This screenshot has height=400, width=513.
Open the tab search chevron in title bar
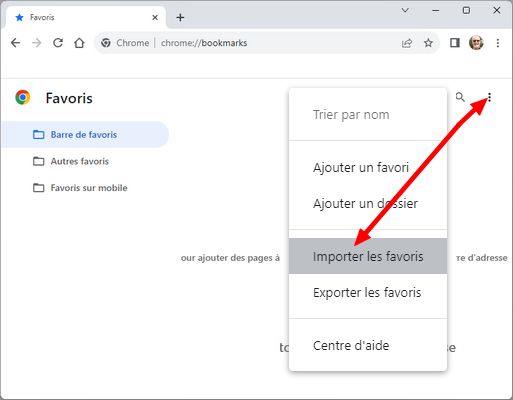(x=405, y=11)
